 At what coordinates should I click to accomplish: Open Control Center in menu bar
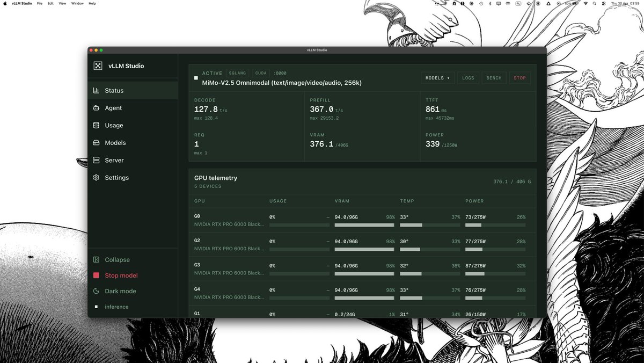pos(604,3)
